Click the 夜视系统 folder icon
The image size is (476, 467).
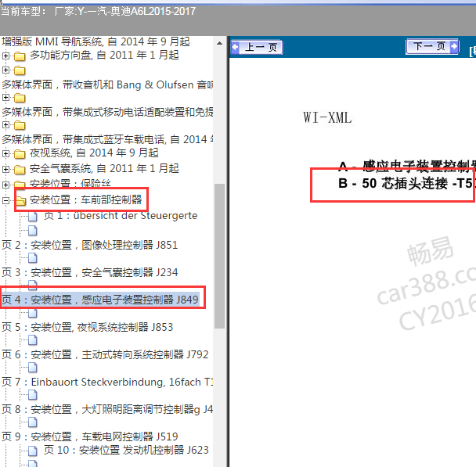20,154
